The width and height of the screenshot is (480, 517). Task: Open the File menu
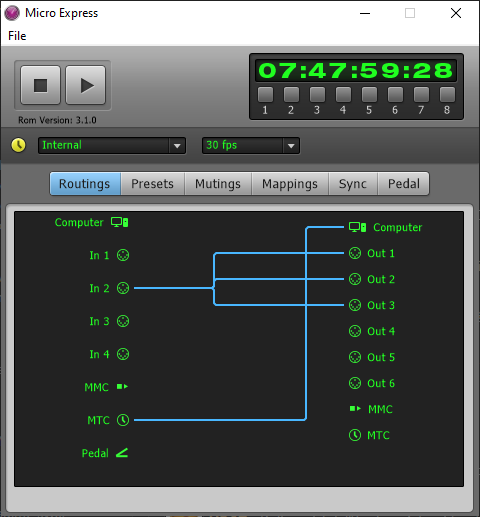click(x=17, y=36)
